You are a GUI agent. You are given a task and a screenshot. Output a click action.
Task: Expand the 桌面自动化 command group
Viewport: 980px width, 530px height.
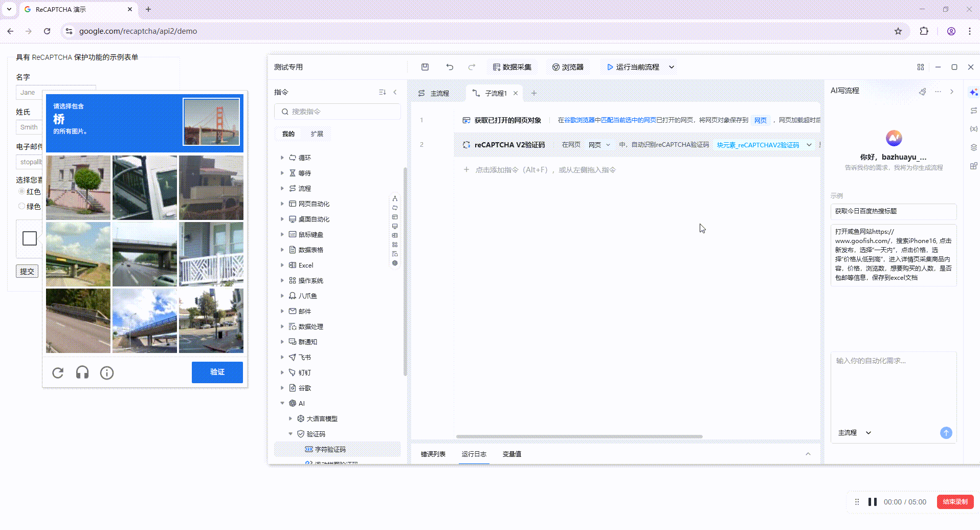282,219
